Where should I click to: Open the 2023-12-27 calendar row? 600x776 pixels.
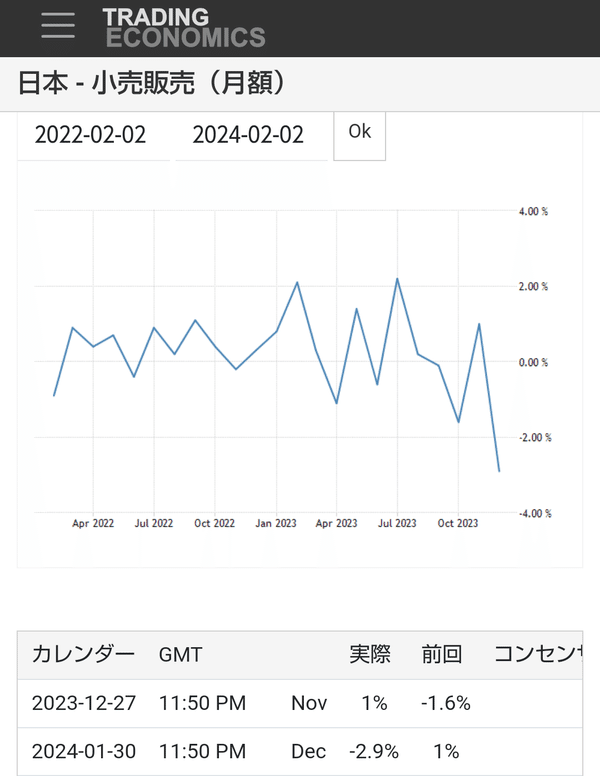pos(300,703)
